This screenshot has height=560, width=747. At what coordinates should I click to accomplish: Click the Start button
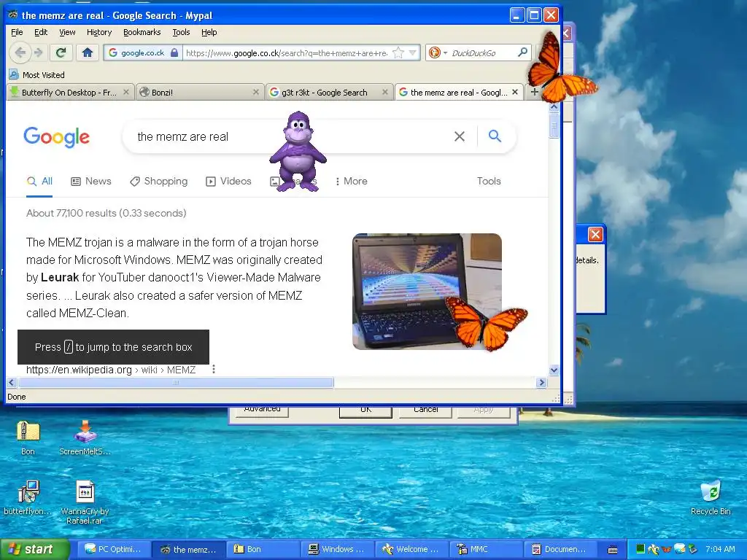[34, 549]
